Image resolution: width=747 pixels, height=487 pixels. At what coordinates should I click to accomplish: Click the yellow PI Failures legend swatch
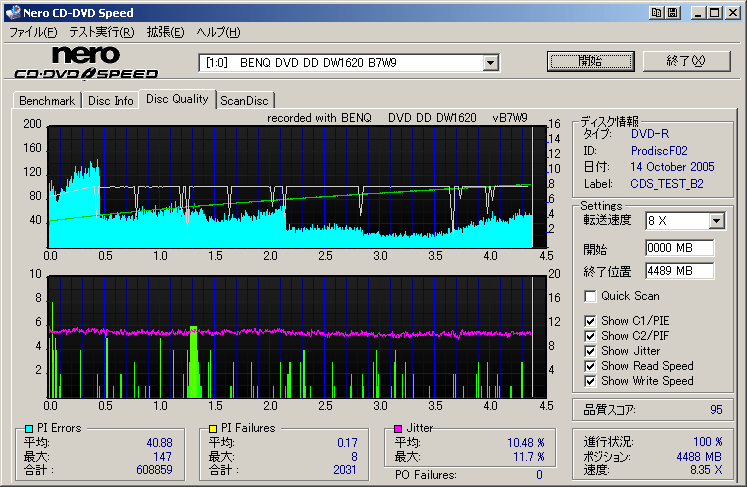click(213, 428)
